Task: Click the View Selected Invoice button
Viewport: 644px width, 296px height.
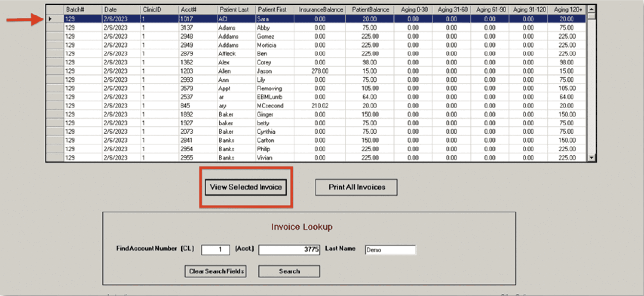Action: 246,187
